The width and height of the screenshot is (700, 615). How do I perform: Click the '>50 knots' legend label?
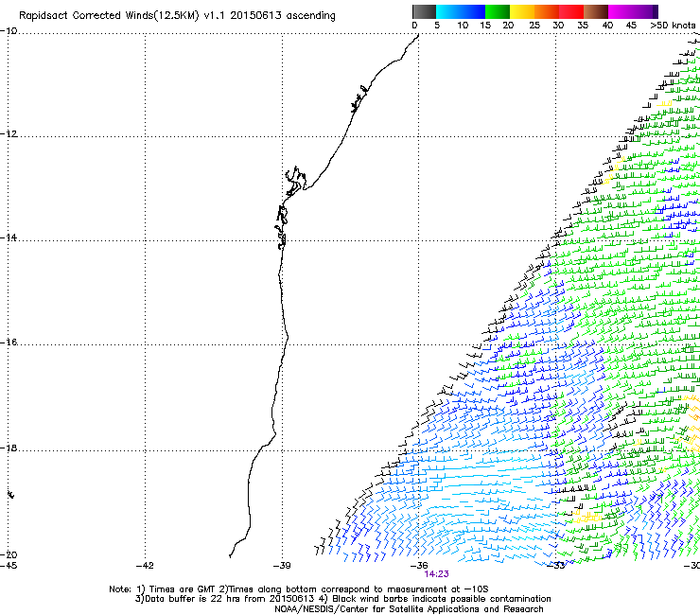673,26
